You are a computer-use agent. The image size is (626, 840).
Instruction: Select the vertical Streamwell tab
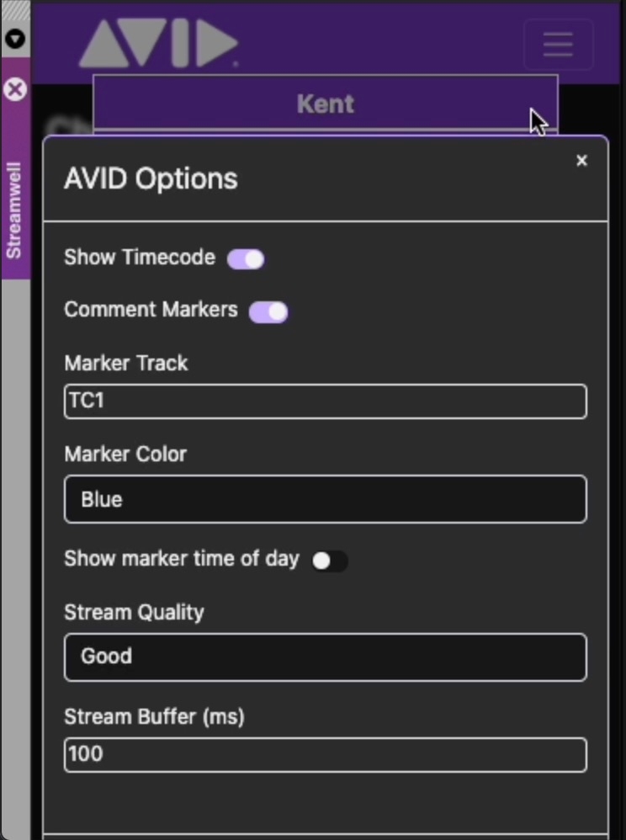[x=15, y=210]
